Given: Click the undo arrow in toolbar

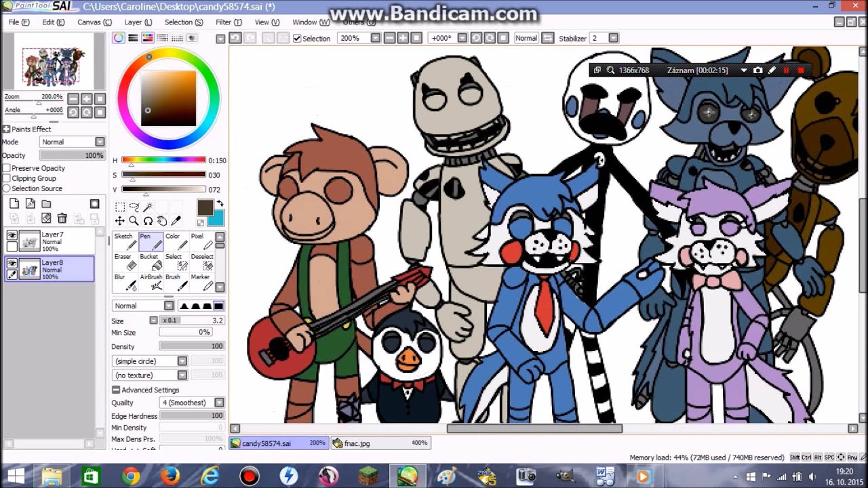Looking at the screenshot, I should 235,39.
